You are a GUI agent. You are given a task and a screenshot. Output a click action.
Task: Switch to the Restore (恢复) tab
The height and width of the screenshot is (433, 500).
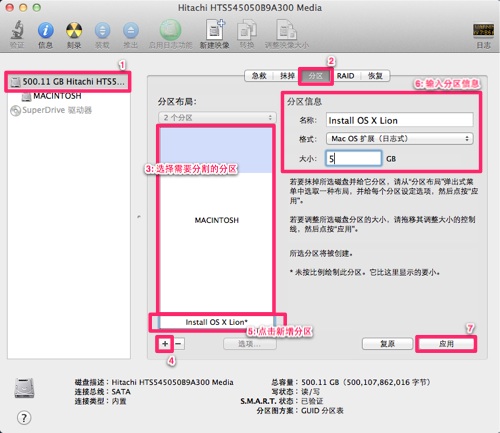coord(375,76)
